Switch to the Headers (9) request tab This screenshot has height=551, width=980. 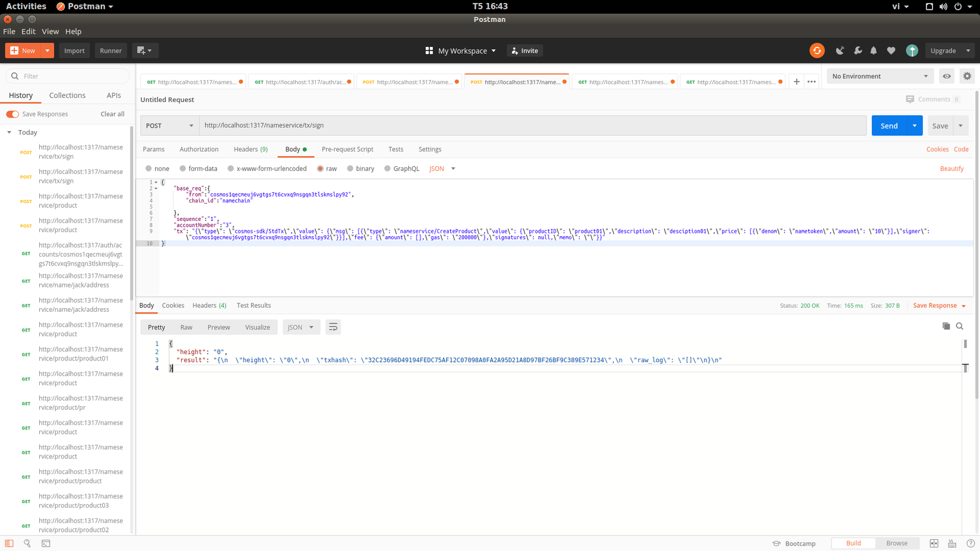251,149
